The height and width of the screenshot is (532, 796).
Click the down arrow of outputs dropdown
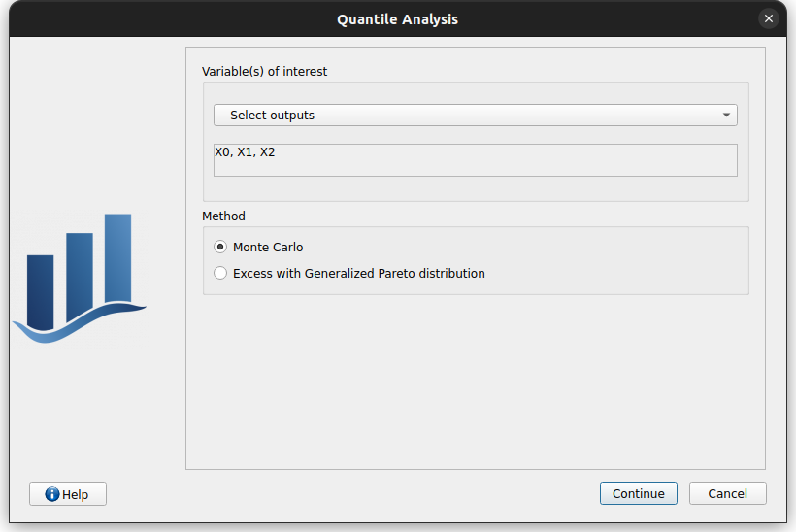726,116
